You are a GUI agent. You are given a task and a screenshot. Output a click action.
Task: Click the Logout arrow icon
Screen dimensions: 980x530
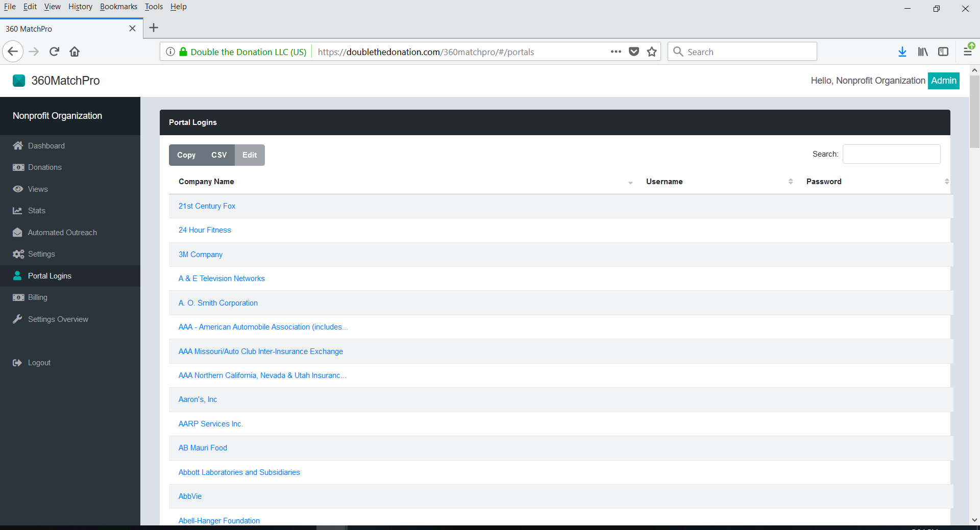(x=17, y=363)
